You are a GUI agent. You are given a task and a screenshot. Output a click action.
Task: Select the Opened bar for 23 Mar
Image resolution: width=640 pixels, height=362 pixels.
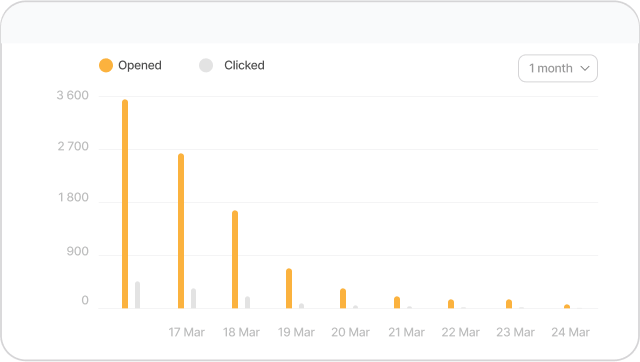(x=509, y=304)
